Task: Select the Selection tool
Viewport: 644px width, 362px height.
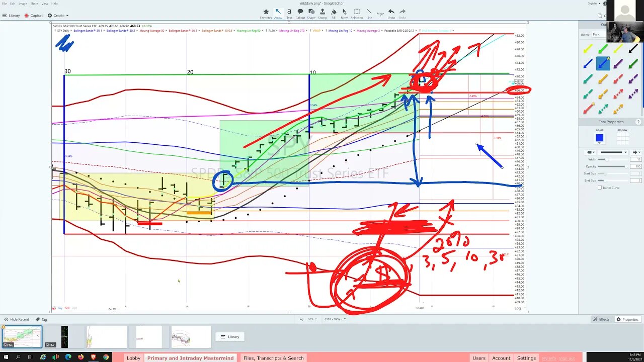Action: point(357,13)
